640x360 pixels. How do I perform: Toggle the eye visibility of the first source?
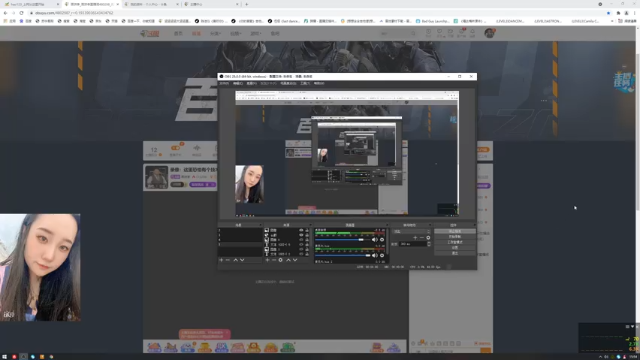(x=301, y=230)
